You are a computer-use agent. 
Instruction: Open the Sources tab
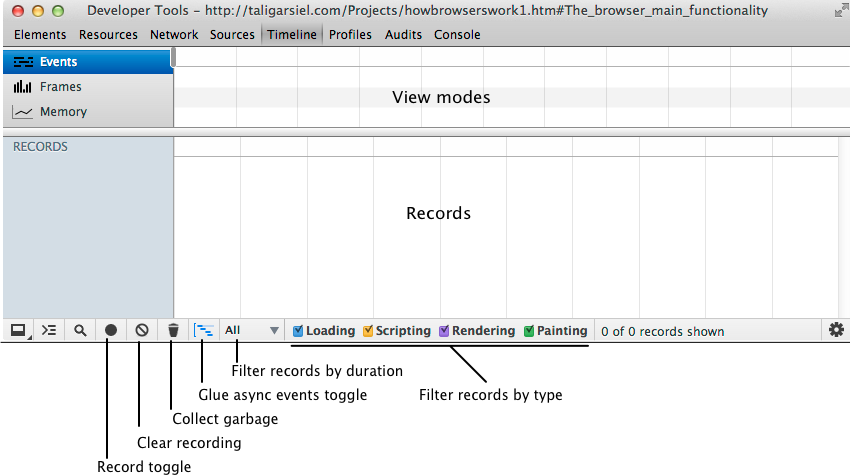tap(232, 35)
